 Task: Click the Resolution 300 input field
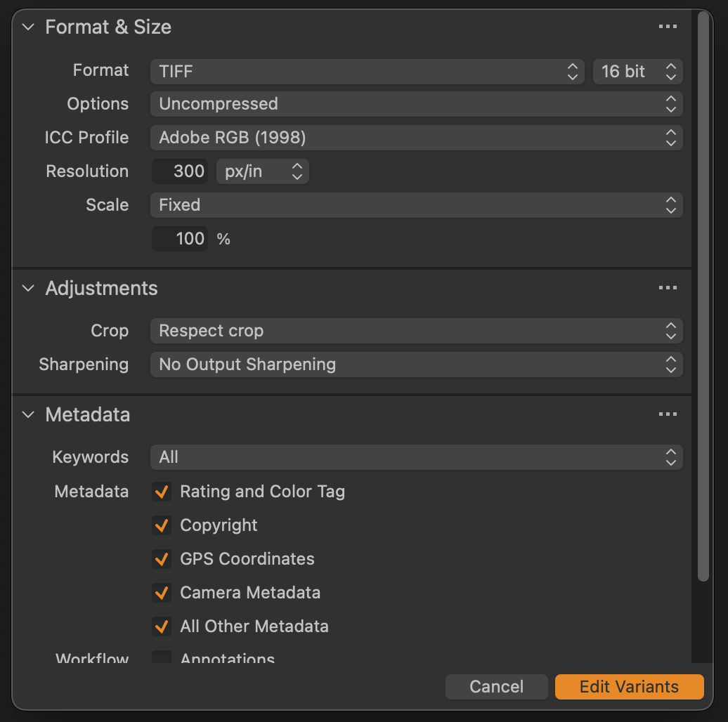(x=181, y=171)
